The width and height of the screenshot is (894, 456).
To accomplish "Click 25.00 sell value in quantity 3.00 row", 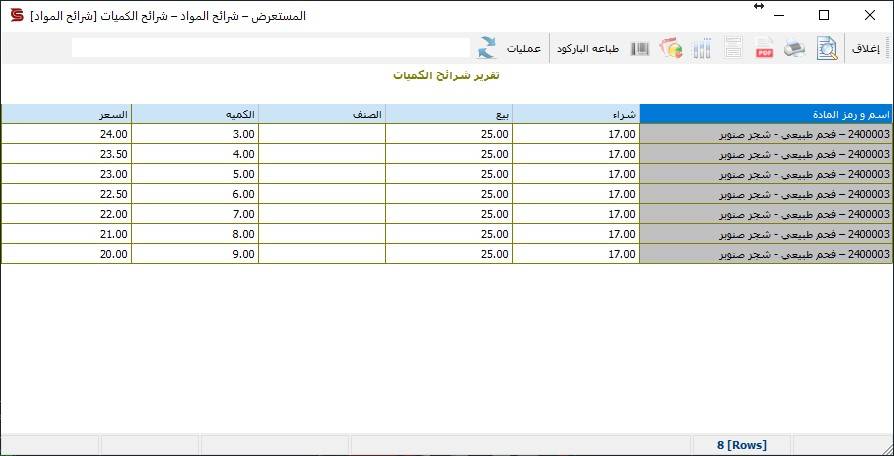I will click(449, 134).
